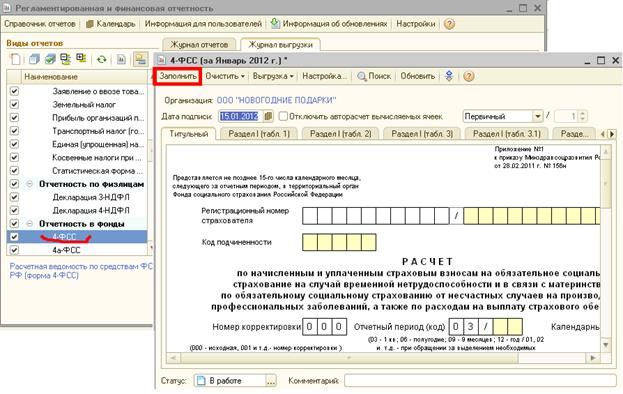Toggle checkbox for Декларация 3-НДФЛ
Viewport: 623px width, 394px height.
14,197
